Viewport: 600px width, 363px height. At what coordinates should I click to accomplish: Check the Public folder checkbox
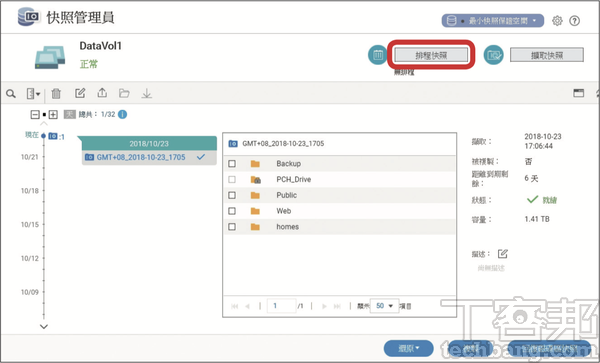click(232, 195)
